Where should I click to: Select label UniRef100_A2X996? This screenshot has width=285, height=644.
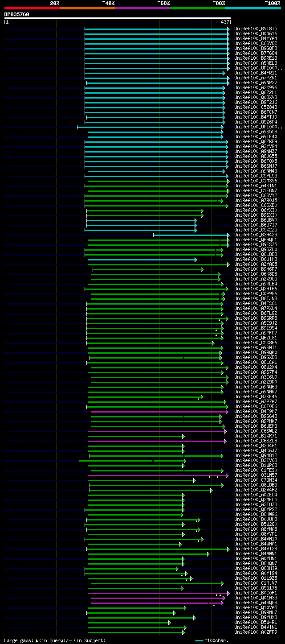(x=256, y=87)
